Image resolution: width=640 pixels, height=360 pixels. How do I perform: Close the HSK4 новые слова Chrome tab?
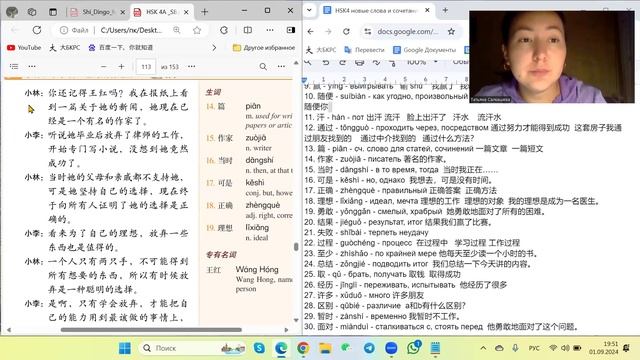[427, 10]
